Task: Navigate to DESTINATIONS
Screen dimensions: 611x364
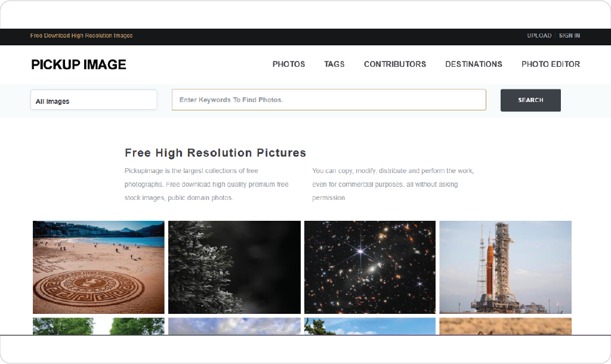Action: click(474, 64)
